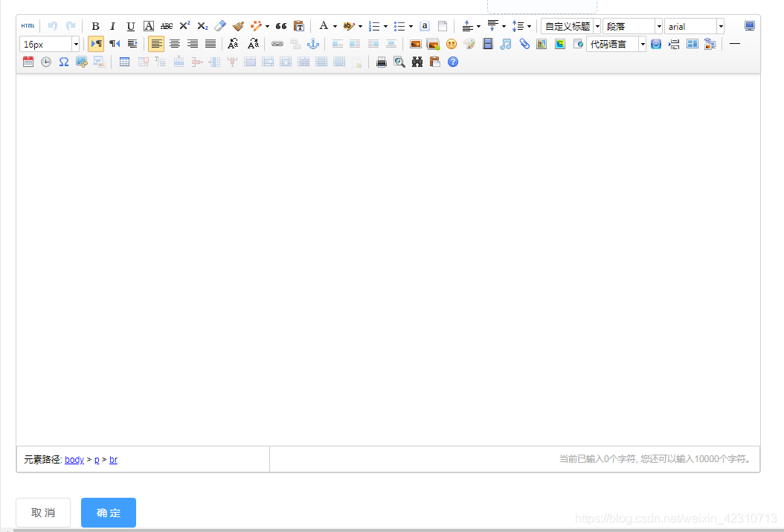Toggle right-to-left text direction
The height and width of the screenshot is (532, 784).
click(x=115, y=44)
